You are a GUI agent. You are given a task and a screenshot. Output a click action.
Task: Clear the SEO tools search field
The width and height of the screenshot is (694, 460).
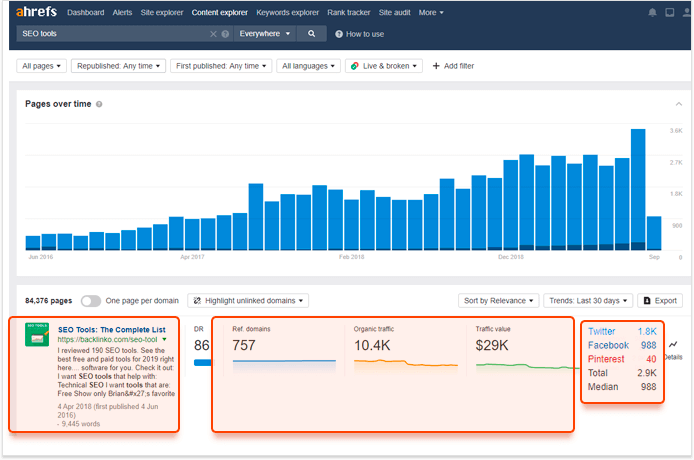click(x=213, y=34)
